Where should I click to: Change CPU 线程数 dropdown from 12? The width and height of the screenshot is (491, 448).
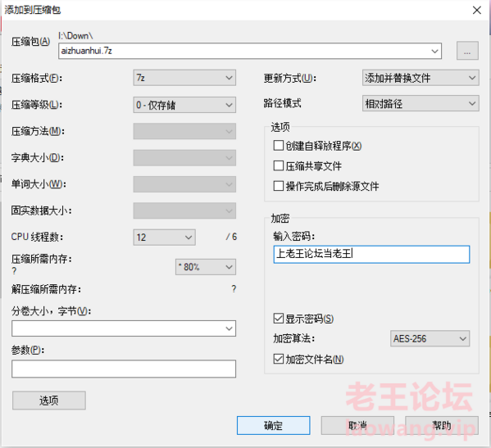pyautogui.click(x=165, y=238)
